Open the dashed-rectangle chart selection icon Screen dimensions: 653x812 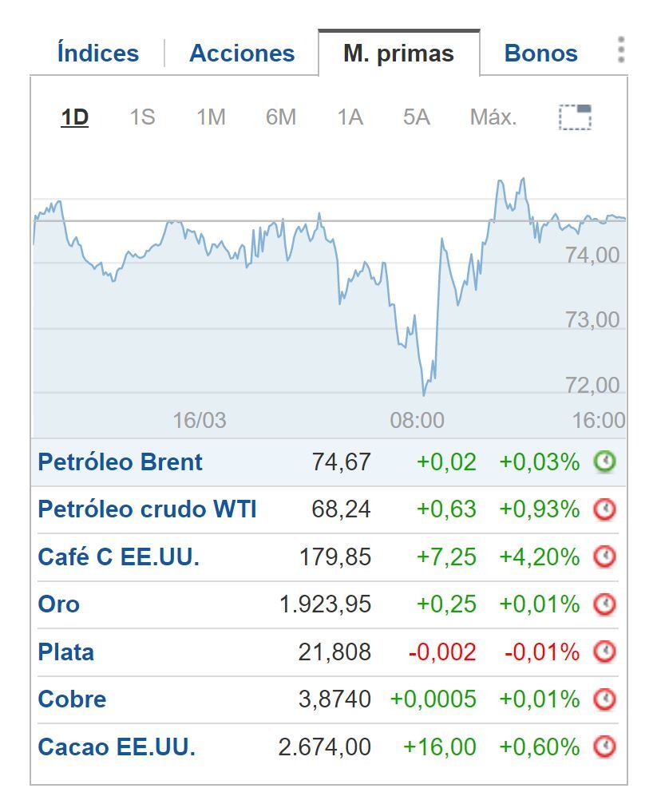point(576,117)
